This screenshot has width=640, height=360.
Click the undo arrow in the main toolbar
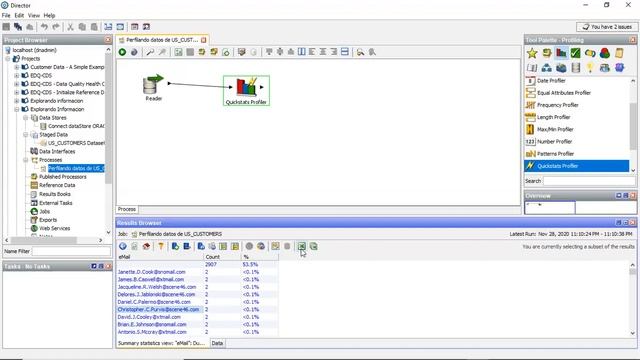pos(44,27)
